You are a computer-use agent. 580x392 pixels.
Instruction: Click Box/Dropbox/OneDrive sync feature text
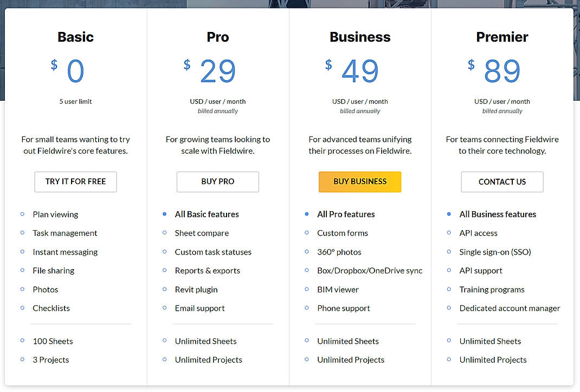pyautogui.click(x=370, y=271)
